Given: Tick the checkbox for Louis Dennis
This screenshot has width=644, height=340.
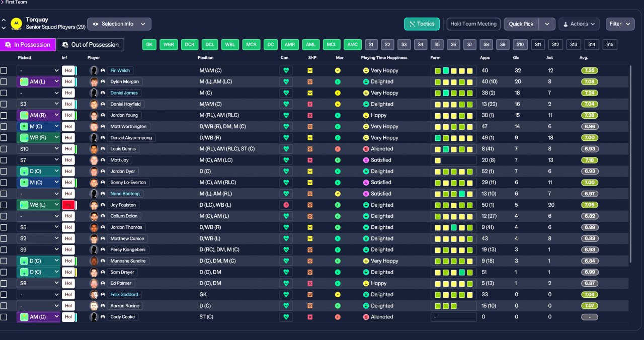Looking at the screenshot, I should point(4,149).
